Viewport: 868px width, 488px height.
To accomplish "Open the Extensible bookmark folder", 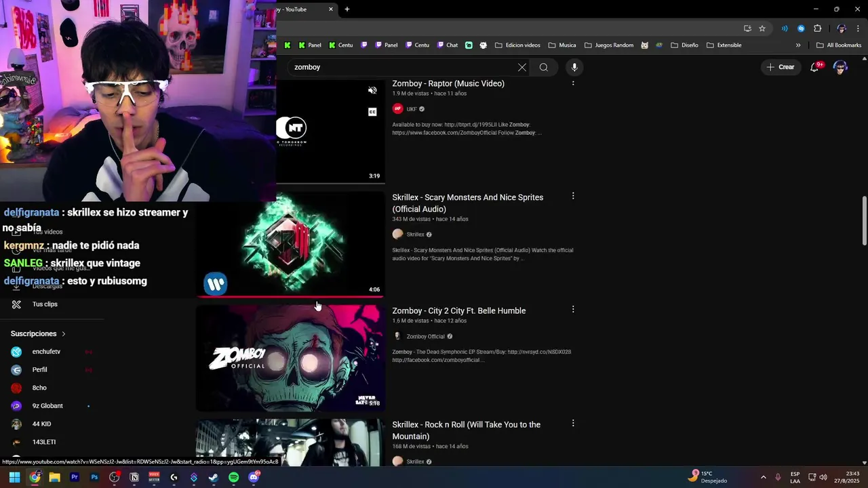I will 724,45.
